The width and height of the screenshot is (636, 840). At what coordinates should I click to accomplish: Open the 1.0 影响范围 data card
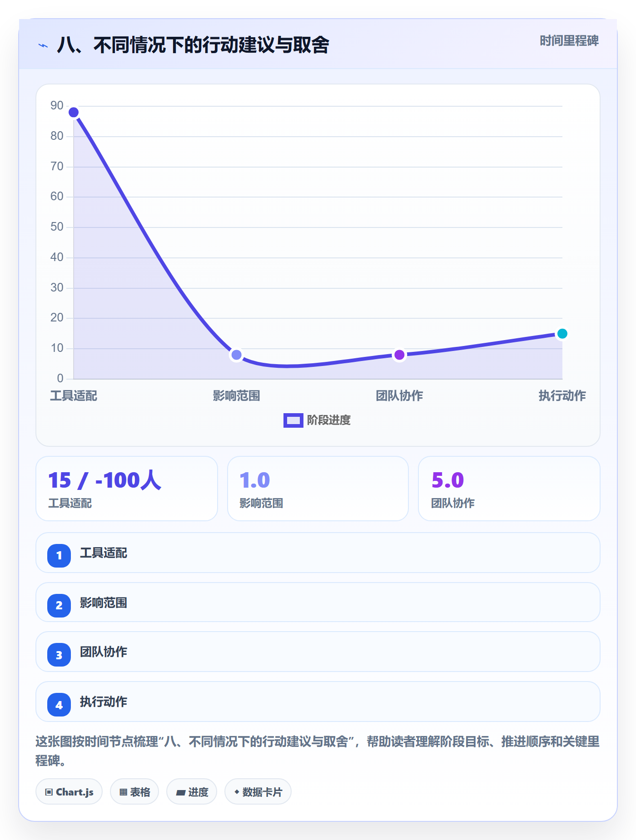[318, 489]
